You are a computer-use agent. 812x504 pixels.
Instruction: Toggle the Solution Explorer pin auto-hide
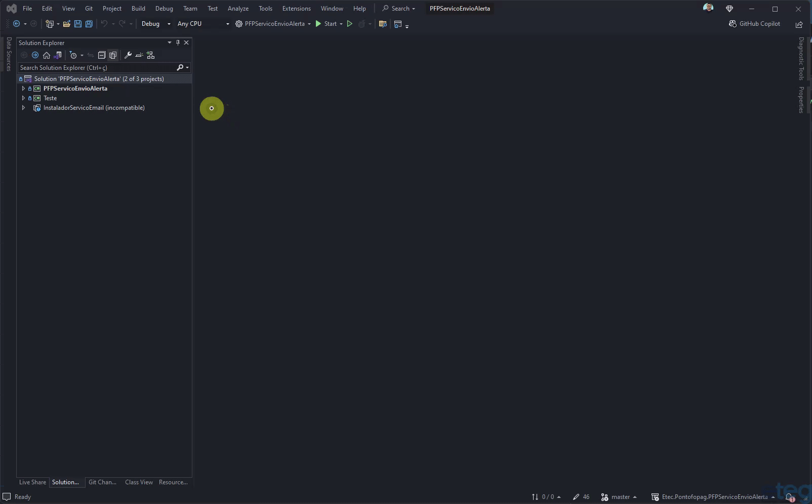point(178,43)
